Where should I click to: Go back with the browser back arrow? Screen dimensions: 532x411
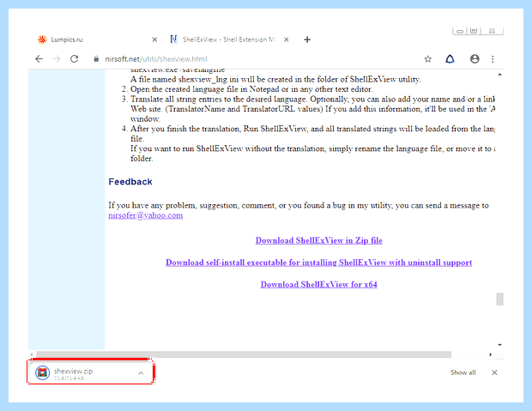39,59
